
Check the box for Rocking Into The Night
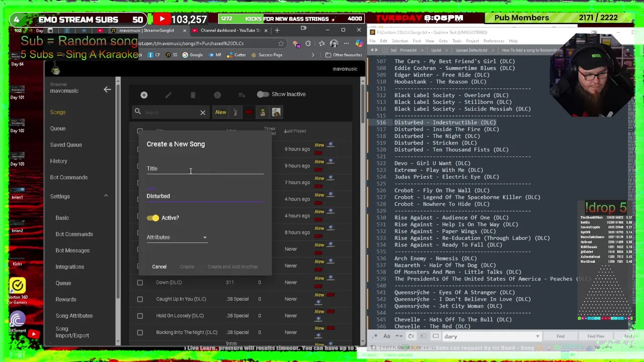click(140, 332)
